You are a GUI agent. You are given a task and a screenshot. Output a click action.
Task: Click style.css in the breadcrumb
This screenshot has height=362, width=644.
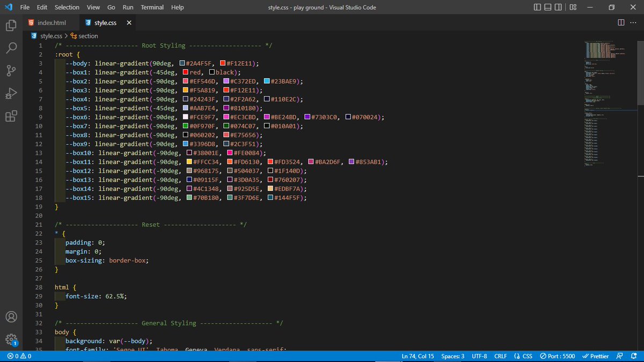(50, 36)
